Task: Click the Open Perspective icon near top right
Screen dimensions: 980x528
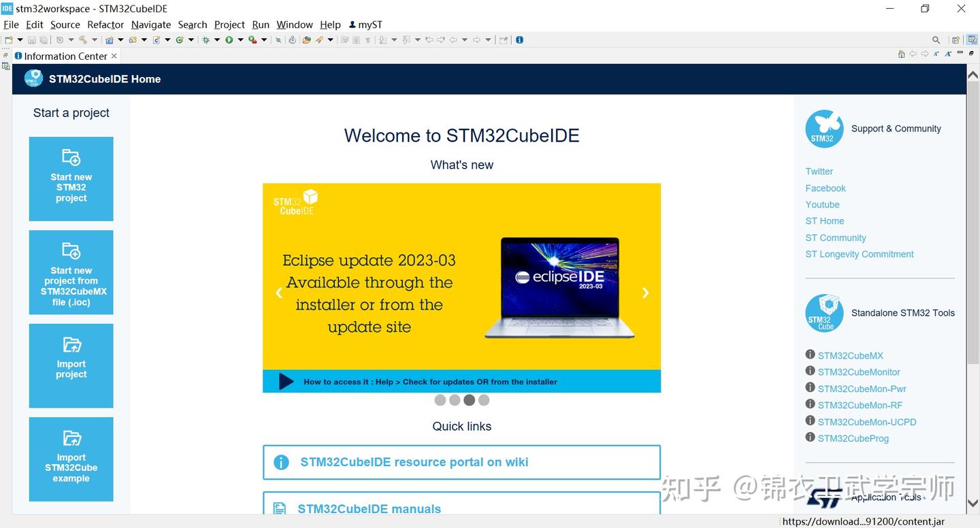Action: coord(955,39)
